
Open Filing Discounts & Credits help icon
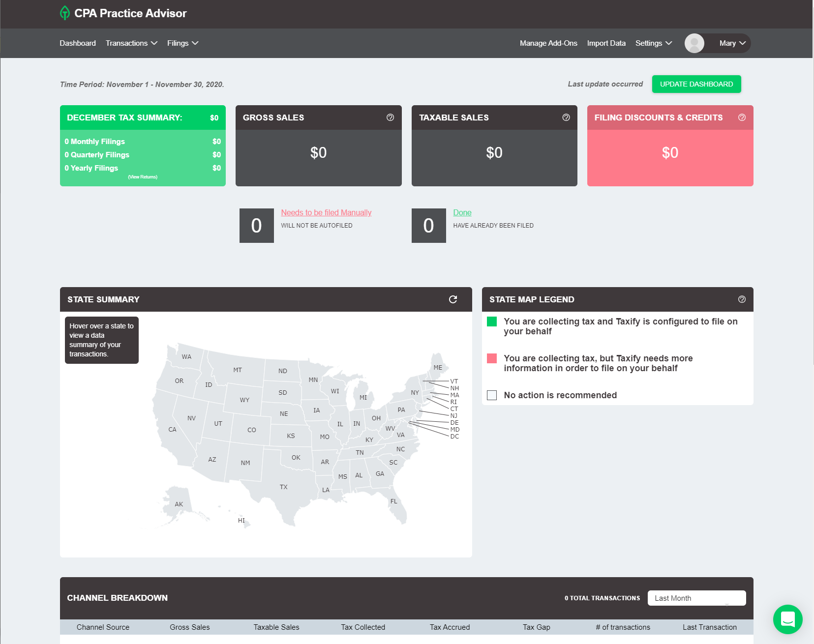(x=742, y=117)
